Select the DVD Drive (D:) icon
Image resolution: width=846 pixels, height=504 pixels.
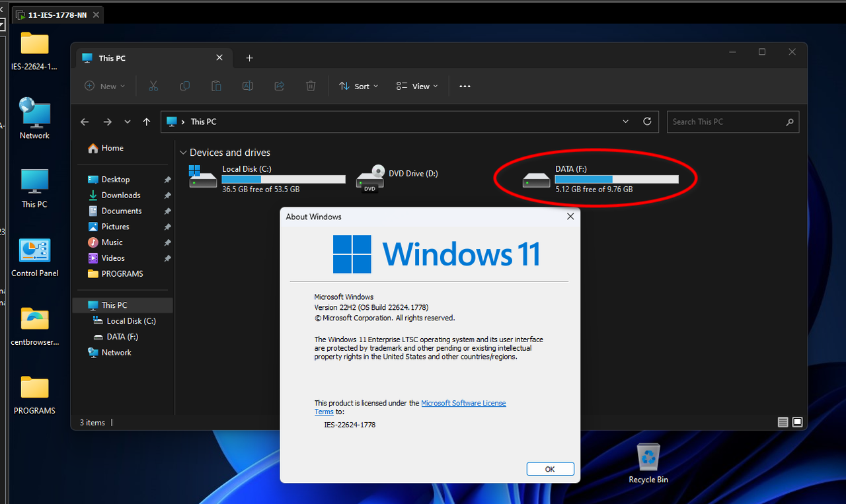click(x=370, y=179)
